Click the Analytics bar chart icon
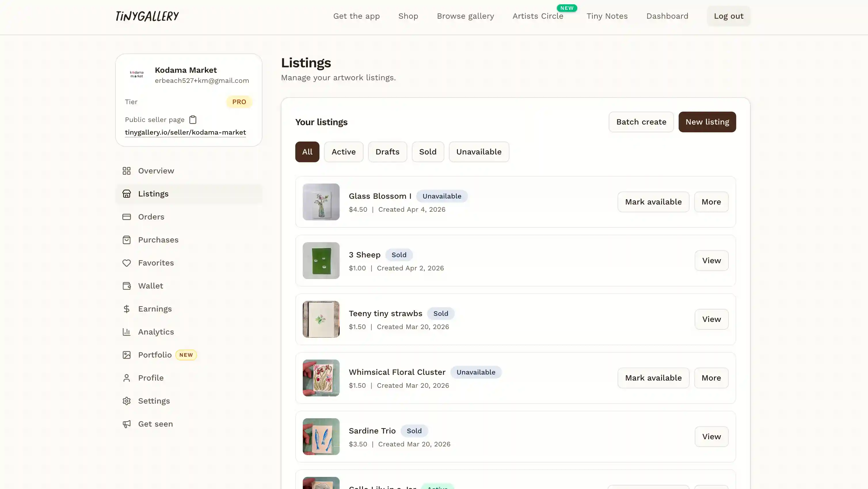Viewport: 868px width, 489px height. pos(126,332)
